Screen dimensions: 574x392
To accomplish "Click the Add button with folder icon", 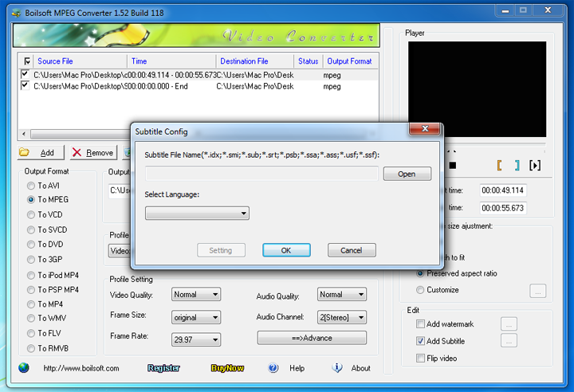I will click(x=37, y=152).
